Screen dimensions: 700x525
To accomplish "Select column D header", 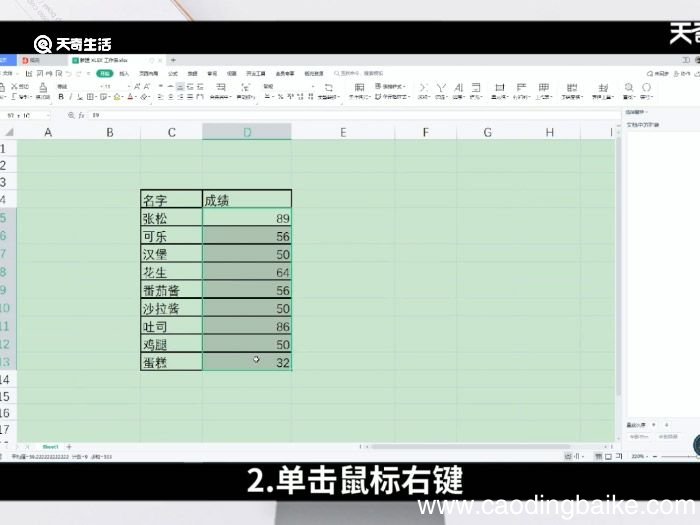I will (x=247, y=132).
